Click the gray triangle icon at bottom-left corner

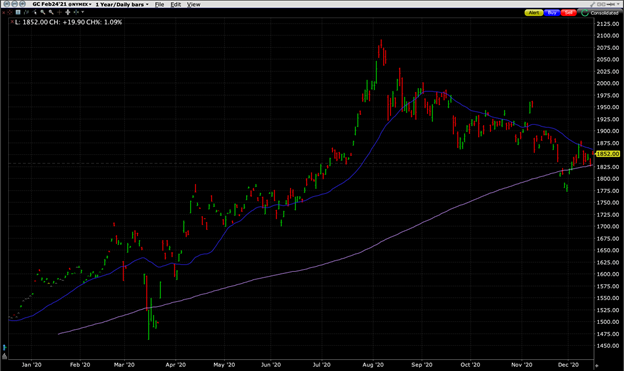(x=4, y=356)
